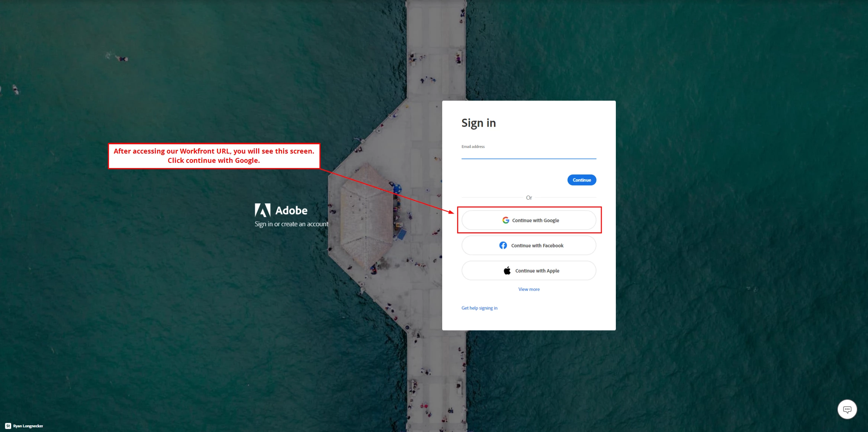The height and width of the screenshot is (432, 868).
Task: Expand sign-in options via View more
Action: click(528, 289)
